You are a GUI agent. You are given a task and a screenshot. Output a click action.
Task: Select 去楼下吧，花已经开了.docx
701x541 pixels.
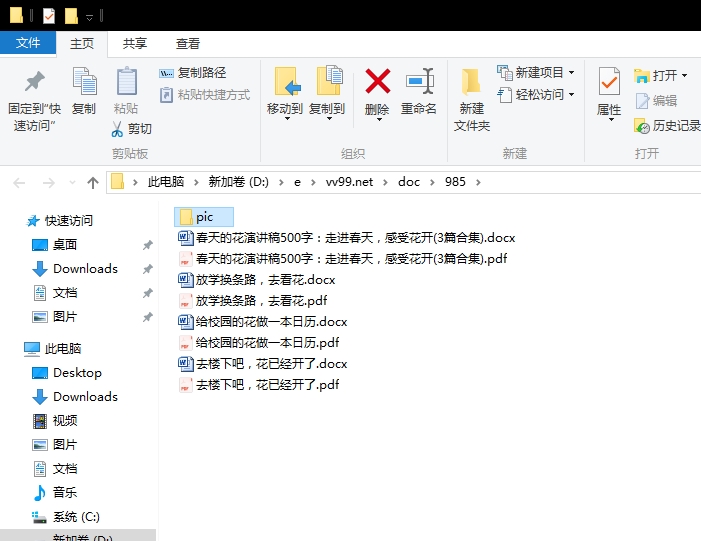pyautogui.click(x=262, y=363)
